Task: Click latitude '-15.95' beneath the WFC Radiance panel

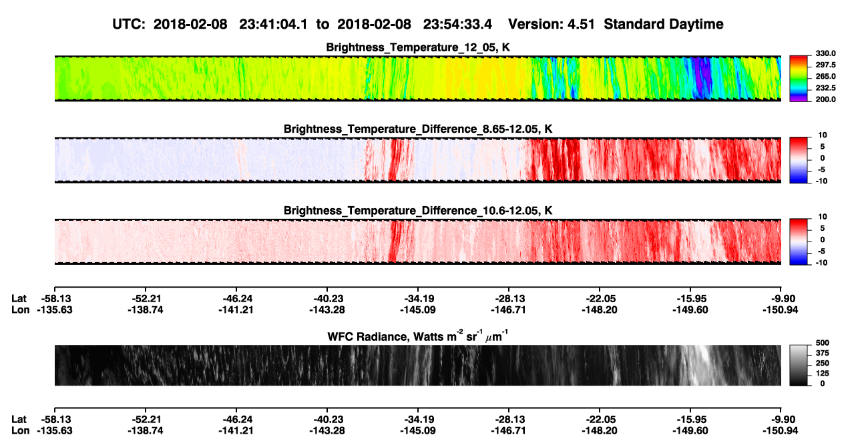Action: click(690, 420)
